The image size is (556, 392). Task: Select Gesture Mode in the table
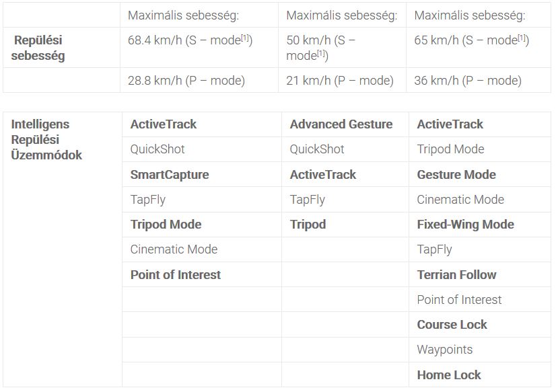click(x=456, y=175)
